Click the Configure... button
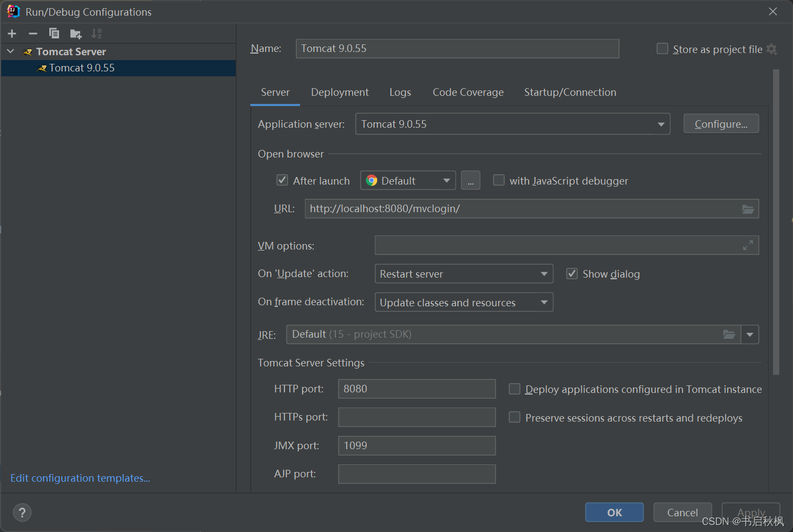The width and height of the screenshot is (793, 532). (721, 124)
